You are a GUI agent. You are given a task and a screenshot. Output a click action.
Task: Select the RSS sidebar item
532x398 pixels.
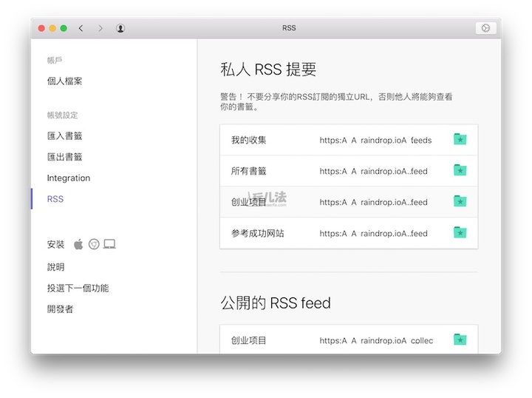(x=55, y=199)
